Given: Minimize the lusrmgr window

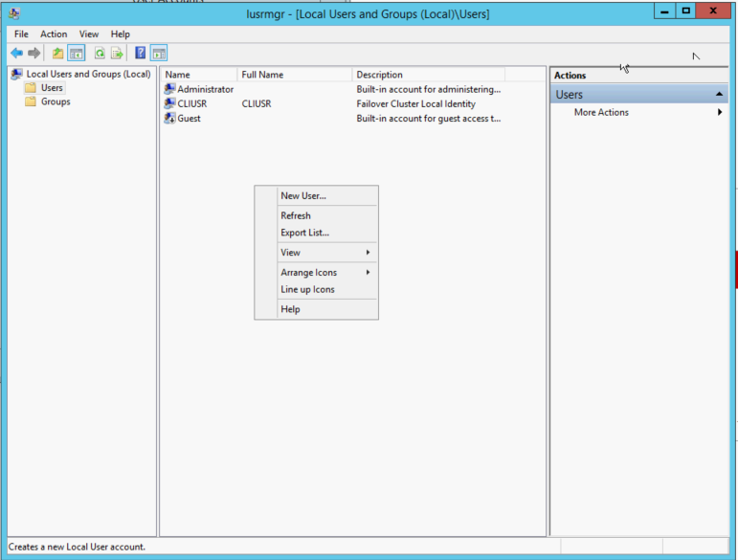Looking at the screenshot, I should (664, 11).
